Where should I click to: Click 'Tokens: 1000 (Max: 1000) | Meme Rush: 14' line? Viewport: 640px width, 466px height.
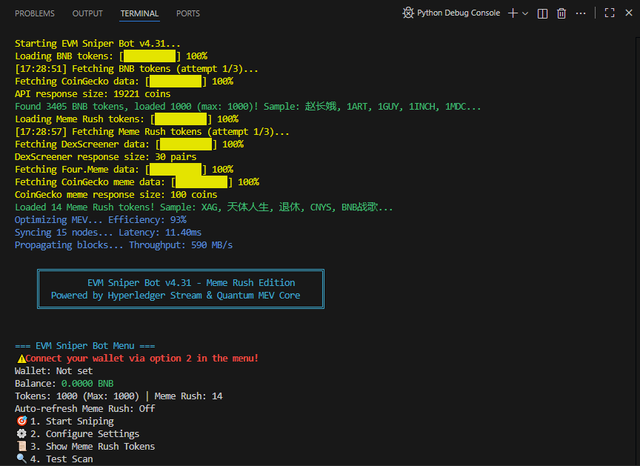119,396
